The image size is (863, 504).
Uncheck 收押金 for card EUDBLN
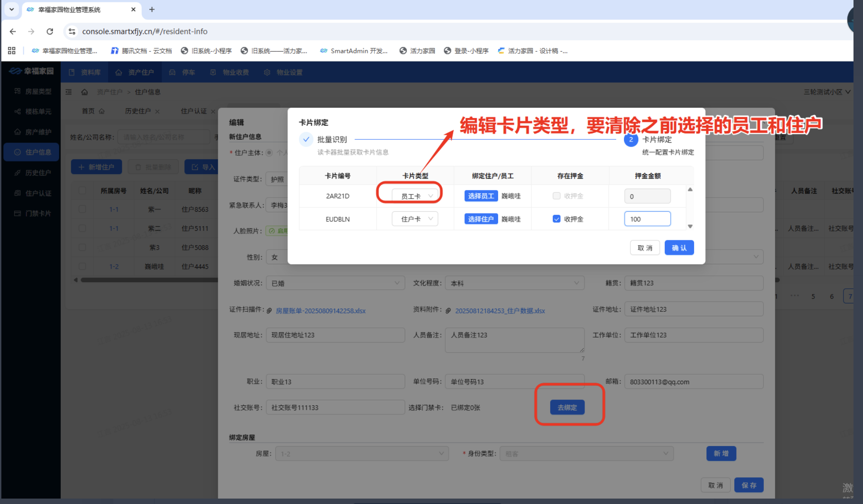(x=556, y=219)
